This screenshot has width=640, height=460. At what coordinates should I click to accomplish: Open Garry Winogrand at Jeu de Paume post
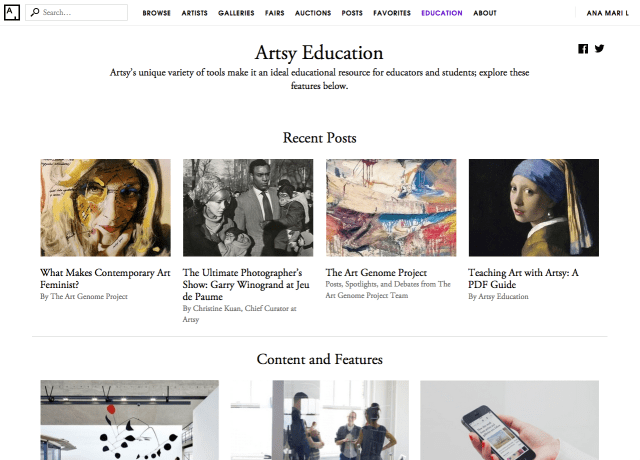[x=246, y=284]
